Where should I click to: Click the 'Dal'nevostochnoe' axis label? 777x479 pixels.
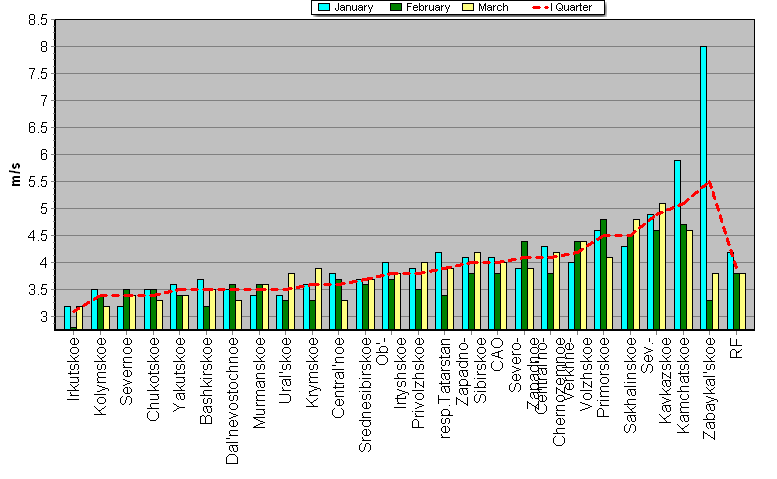click(x=232, y=401)
